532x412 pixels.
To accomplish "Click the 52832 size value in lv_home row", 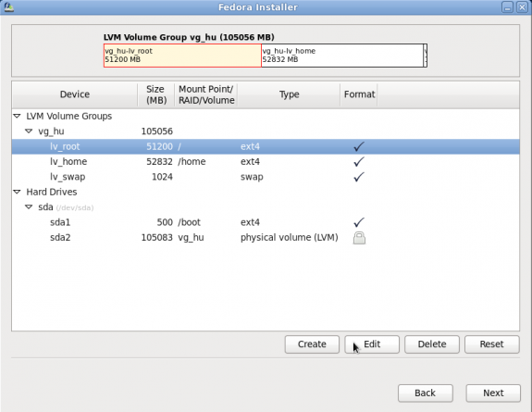I will click(x=159, y=162).
